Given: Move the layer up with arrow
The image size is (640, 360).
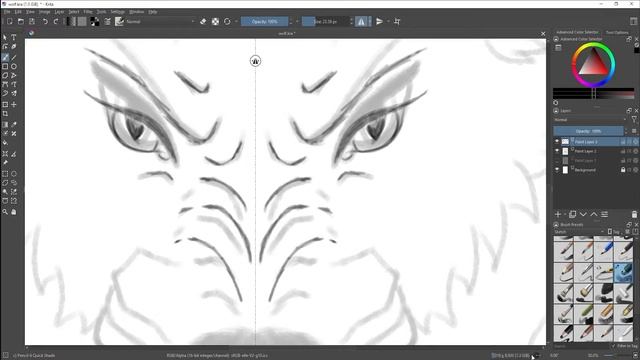Looking at the screenshot, I should pos(594,214).
